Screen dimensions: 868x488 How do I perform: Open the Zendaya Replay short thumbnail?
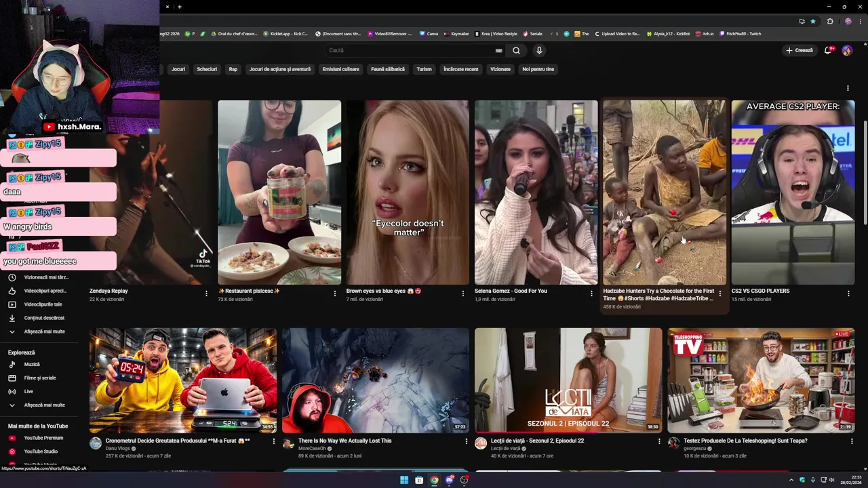[x=151, y=192]
